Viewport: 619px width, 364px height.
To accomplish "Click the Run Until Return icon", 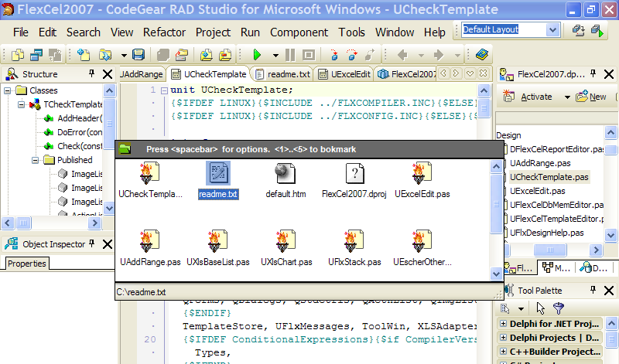I will click(370, 55).
